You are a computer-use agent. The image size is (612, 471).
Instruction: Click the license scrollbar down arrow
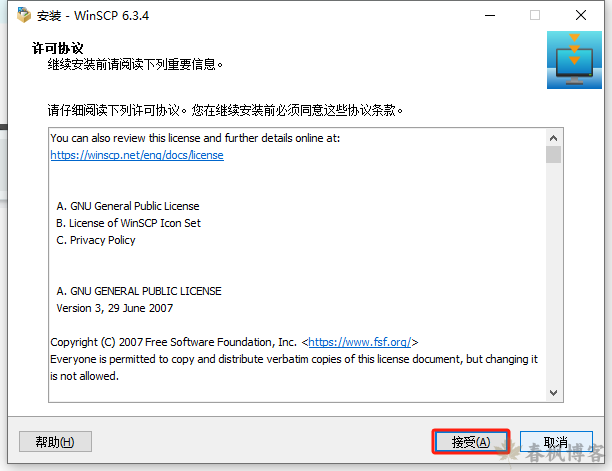[x=553, y=393]
